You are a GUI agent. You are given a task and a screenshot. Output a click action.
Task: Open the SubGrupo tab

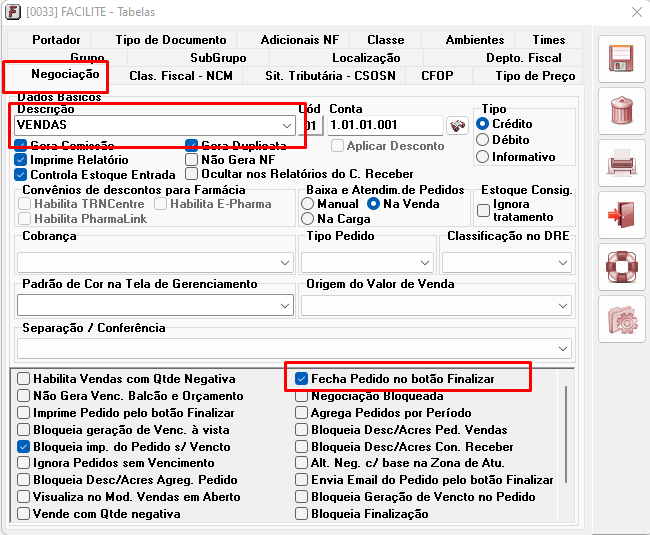[x=218, y=58]
